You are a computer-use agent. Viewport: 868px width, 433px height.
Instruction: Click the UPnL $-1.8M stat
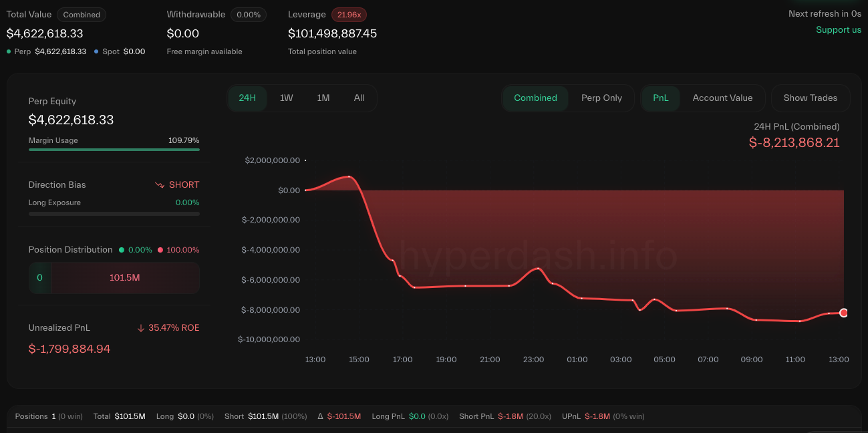[603, 416]
